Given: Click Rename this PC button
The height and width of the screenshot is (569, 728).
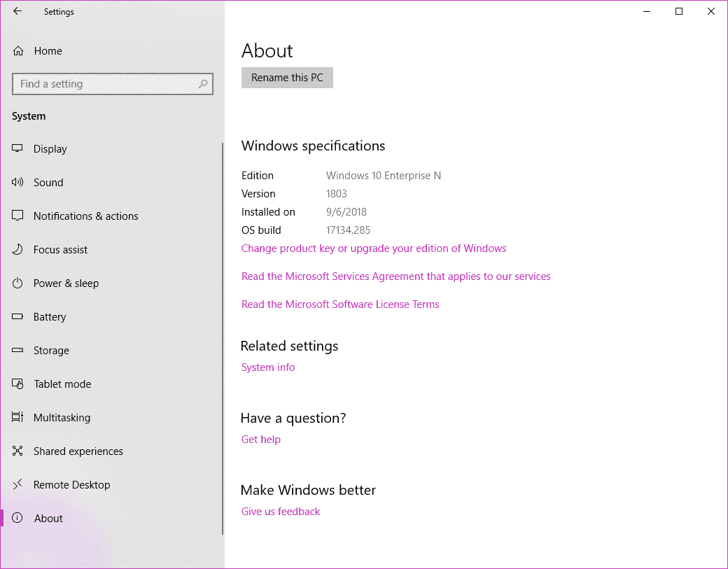Looking at the screenshot, I should click(x=287, y=78).
